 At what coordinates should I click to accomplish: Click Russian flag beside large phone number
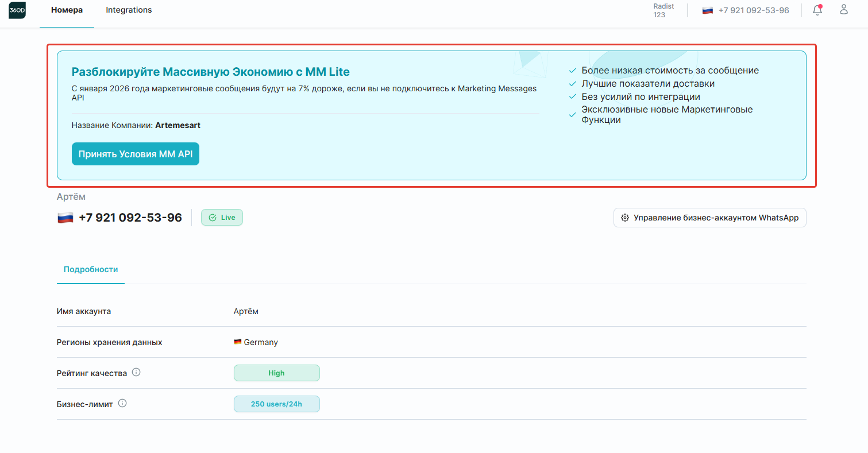coord(65,218)
